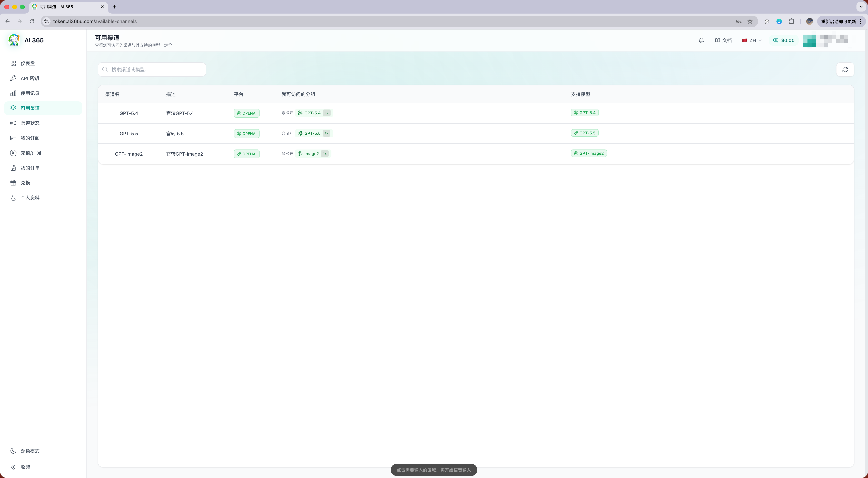Select the 充值/订阅 sidebar item
Screen dimensions: 868x478
pos(43,153)
